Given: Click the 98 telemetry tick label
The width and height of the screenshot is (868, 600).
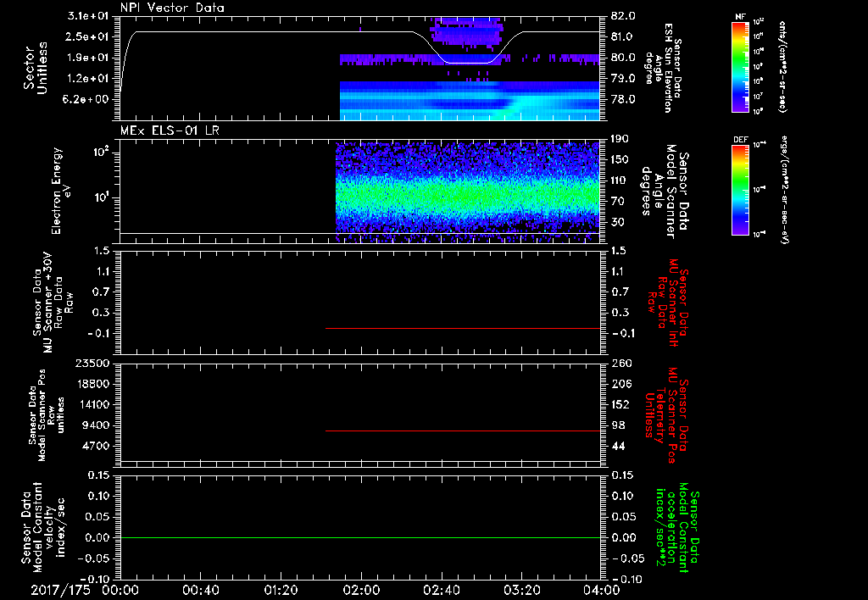Looking at the screenshot, I should 619,425.
